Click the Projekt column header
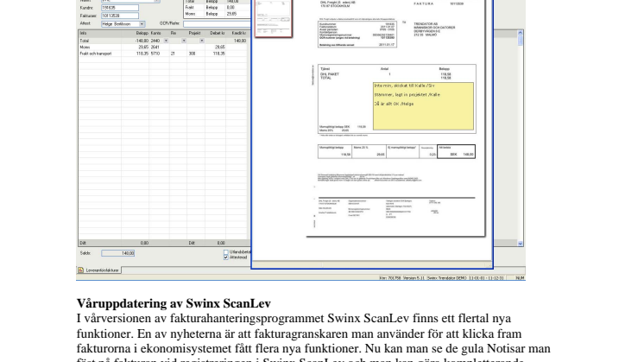This screenshot has width=644, height=362. 195,33
